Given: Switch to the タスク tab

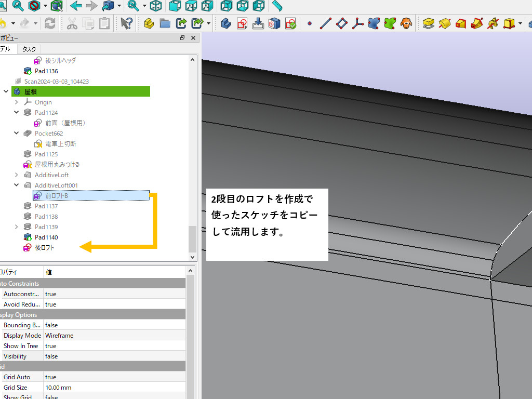Looking at the screenshot, I should [x=29, y=49].
